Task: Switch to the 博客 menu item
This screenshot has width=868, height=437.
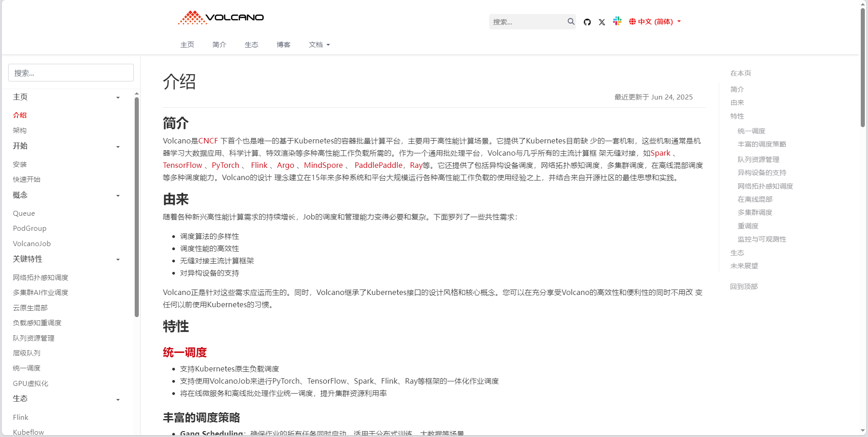Action: 283,44
